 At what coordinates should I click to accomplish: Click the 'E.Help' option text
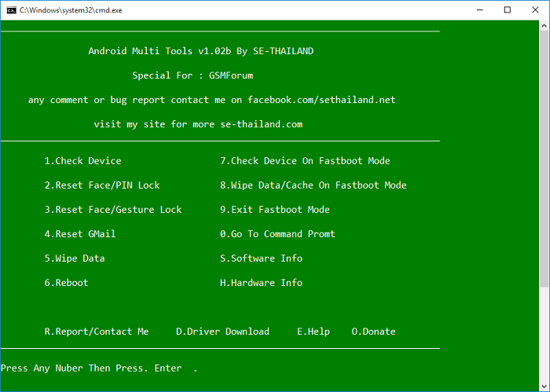pyautogui.click(x=313, y=332)
